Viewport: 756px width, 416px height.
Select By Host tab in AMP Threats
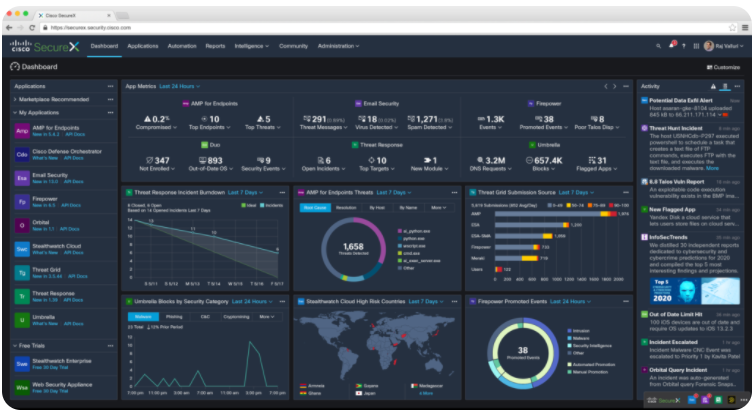(x=377, y=208)
